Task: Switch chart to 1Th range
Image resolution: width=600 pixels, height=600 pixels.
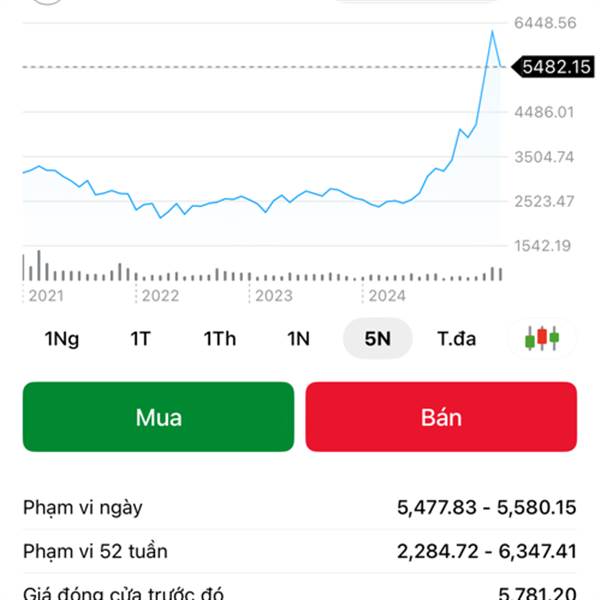Action: (x=220, y=338)
